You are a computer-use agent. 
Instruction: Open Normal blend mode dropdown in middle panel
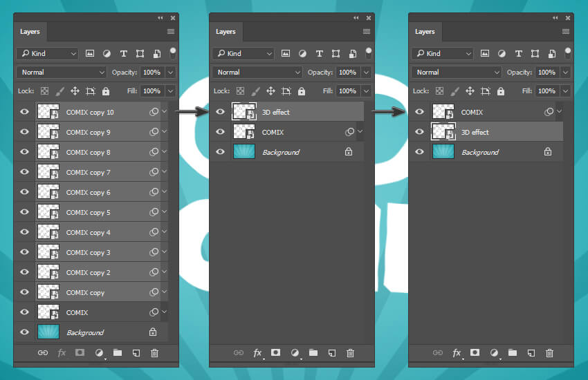pos(257,73)
